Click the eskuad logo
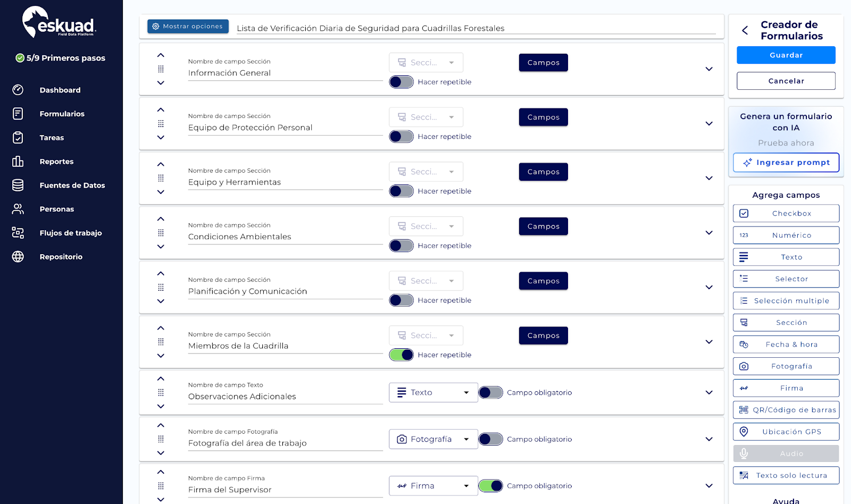The image size is (851, 504). tap(59, 22)
